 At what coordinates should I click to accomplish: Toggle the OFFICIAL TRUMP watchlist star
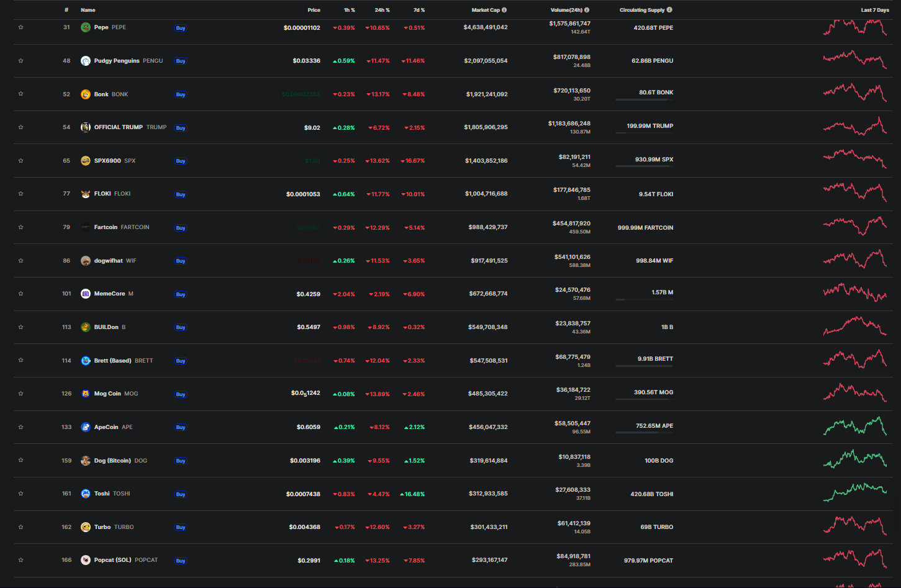click(20, 127)
